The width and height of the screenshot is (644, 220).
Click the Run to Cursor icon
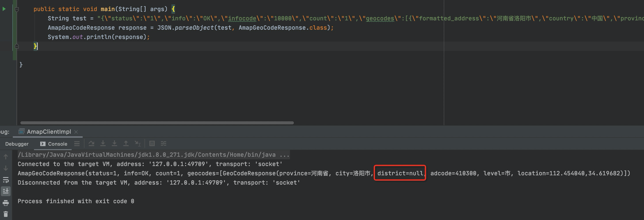pyautogui.click(x=137, y=143)
